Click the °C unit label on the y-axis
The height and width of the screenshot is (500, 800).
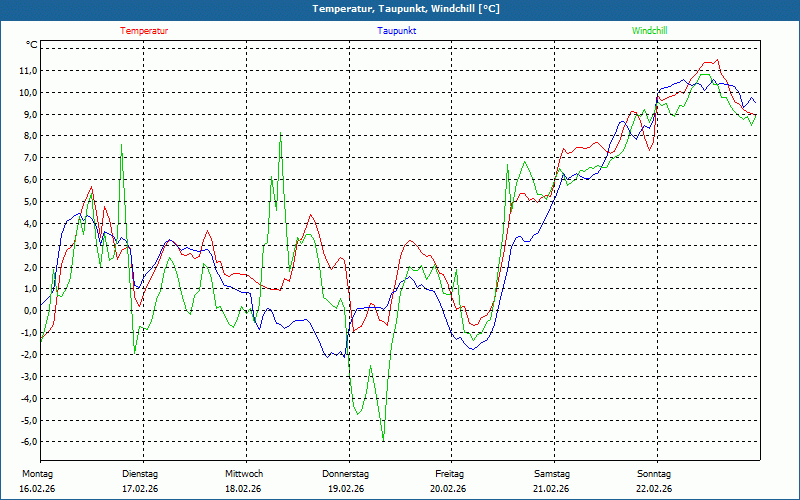tap(32, 46)
